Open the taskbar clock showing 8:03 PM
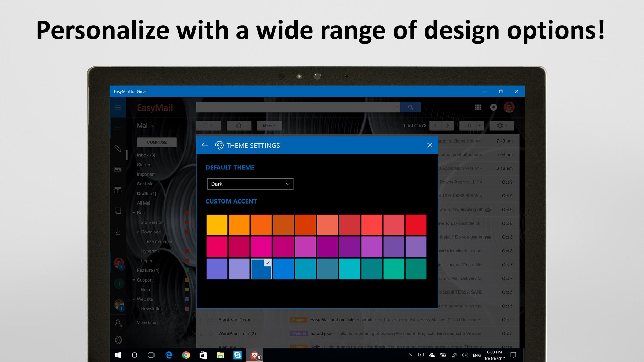 [495, 355]
